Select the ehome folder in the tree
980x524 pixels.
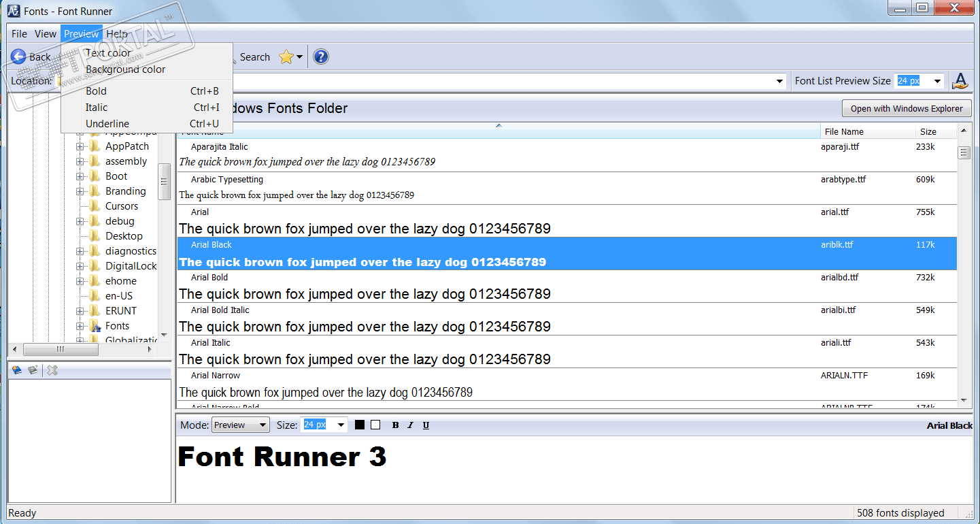click(121, 281)
